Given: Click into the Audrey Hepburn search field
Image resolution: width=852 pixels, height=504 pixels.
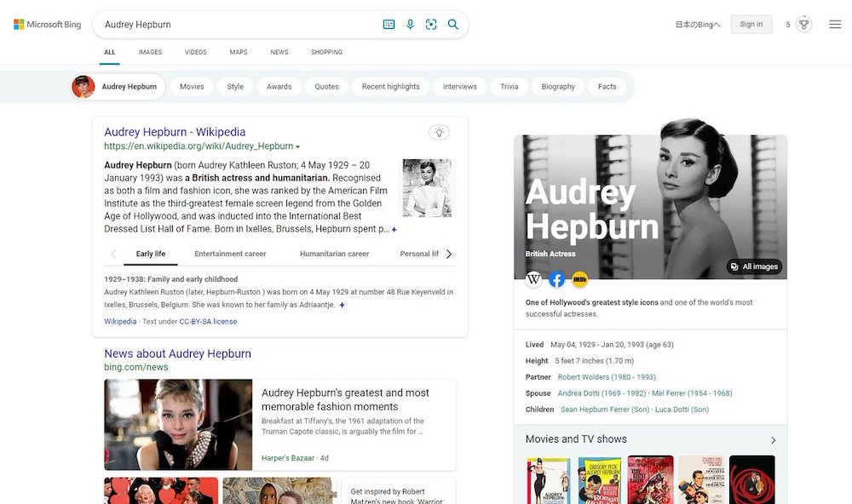Looking at the screenshot, I should 239,25.
